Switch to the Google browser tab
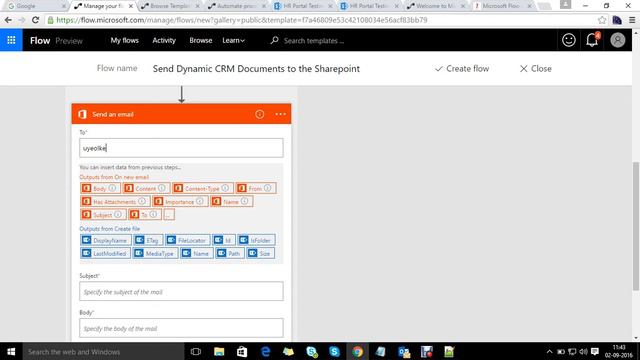 (x=36, y=6)
